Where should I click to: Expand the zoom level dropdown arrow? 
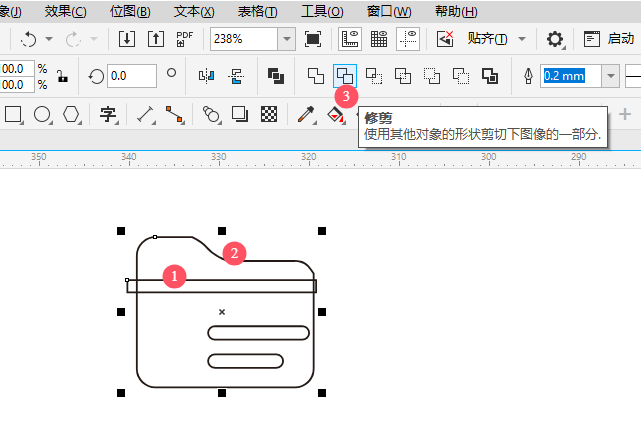(287, 39)
